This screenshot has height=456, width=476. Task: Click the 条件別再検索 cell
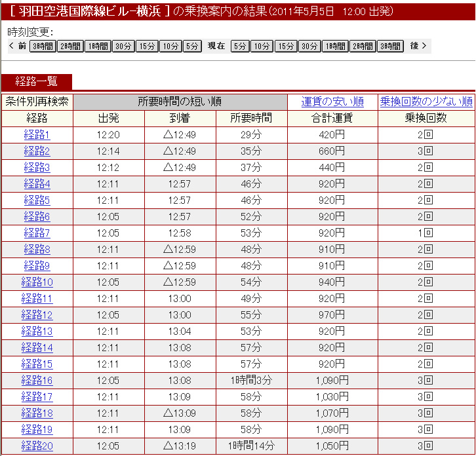point(37,102)
